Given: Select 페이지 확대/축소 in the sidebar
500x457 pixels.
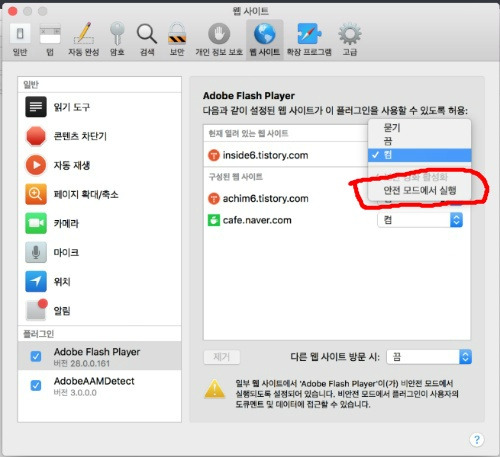Looking at the screenshot, I should [x=99, y=194].
